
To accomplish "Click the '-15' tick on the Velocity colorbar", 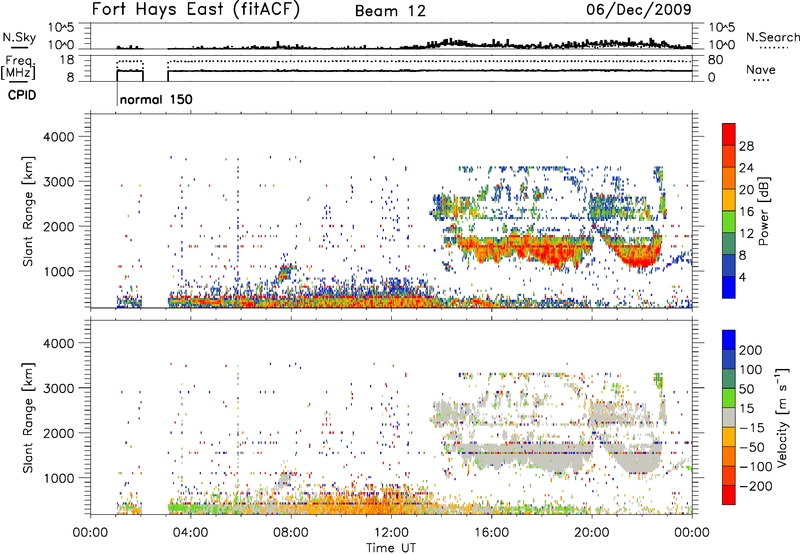I will point(752,427).
